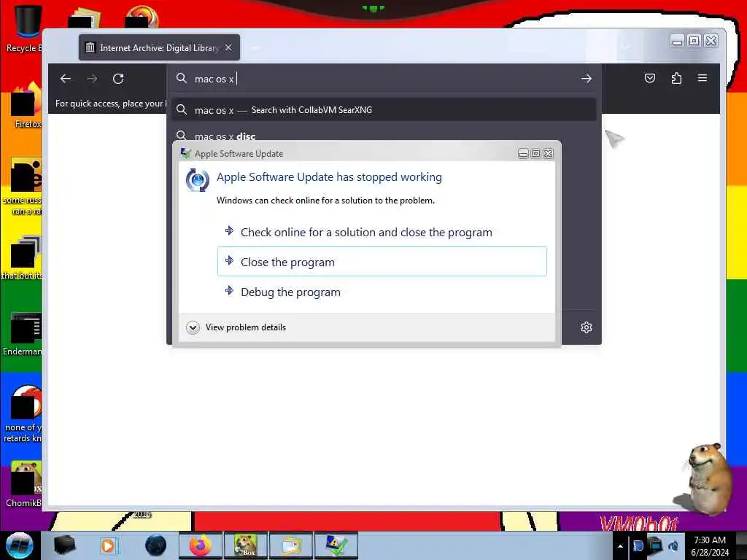Maximize the Firefox window
This screenshot has width=747, height=560.
point(694,42)
